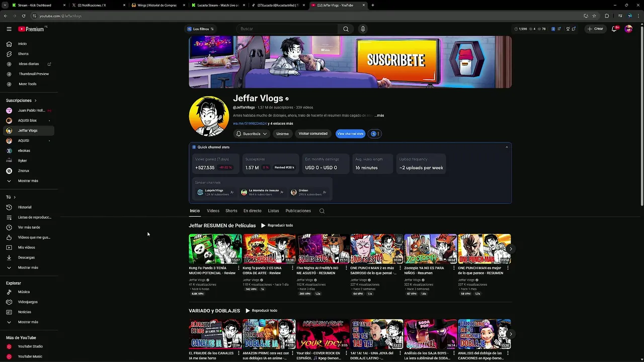Expand Mostrar más below Descargas
Screen dimensions: 644x362
click(29, 267)
